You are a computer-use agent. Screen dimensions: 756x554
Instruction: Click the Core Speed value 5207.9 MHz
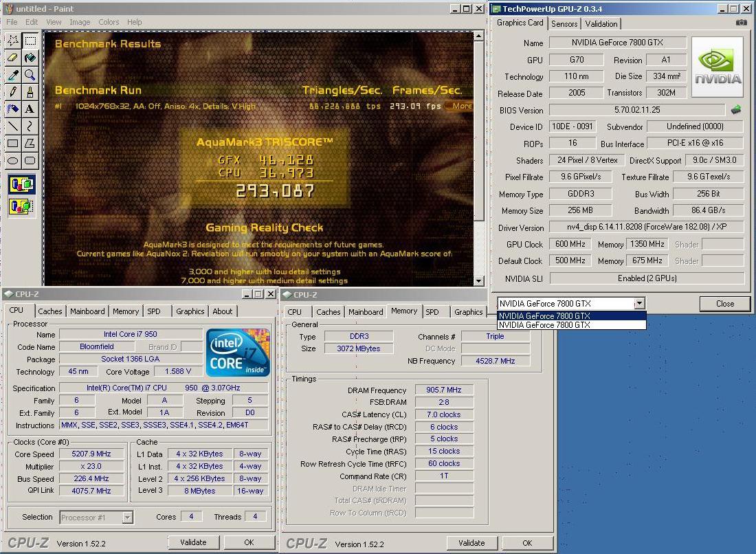tap(91, 454)
